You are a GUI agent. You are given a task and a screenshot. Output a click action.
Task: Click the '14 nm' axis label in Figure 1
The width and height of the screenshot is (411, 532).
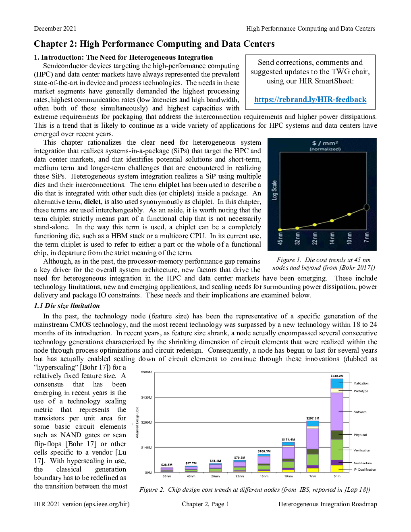click(332, 239)
